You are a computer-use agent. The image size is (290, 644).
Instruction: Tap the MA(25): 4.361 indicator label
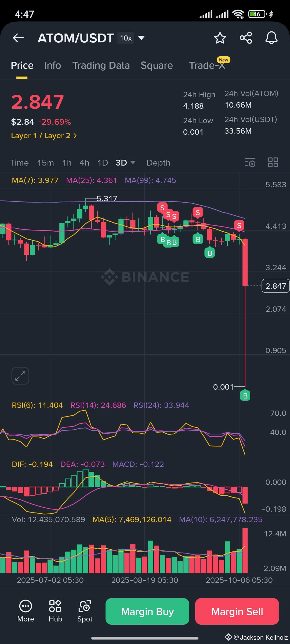(x=92, y=180)
